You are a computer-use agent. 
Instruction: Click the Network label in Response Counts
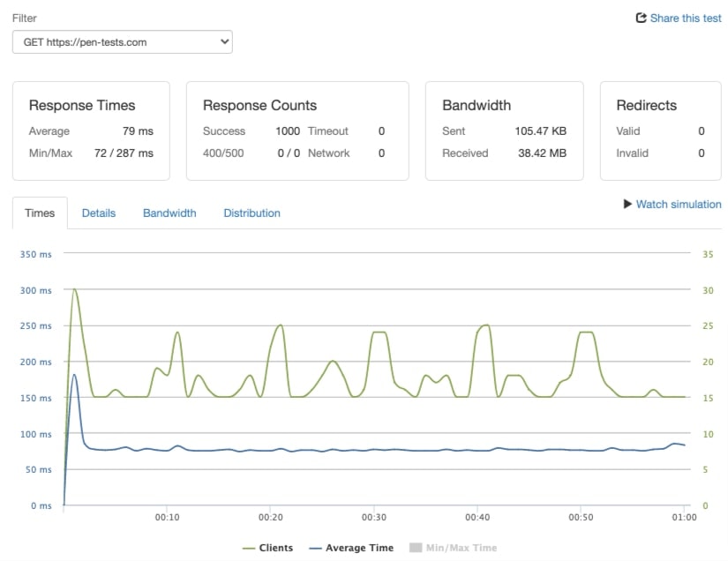pyautogui.click(x=329, y=153)
